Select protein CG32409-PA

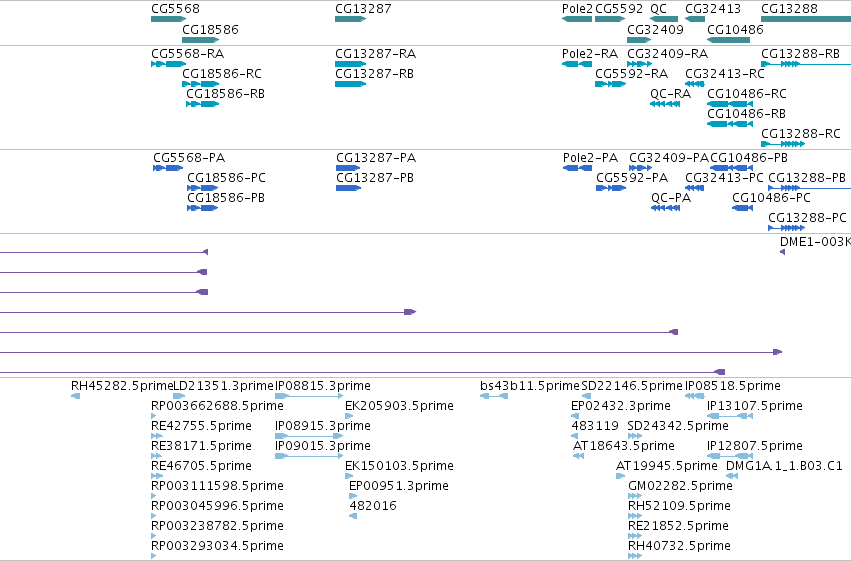point(640,168)
